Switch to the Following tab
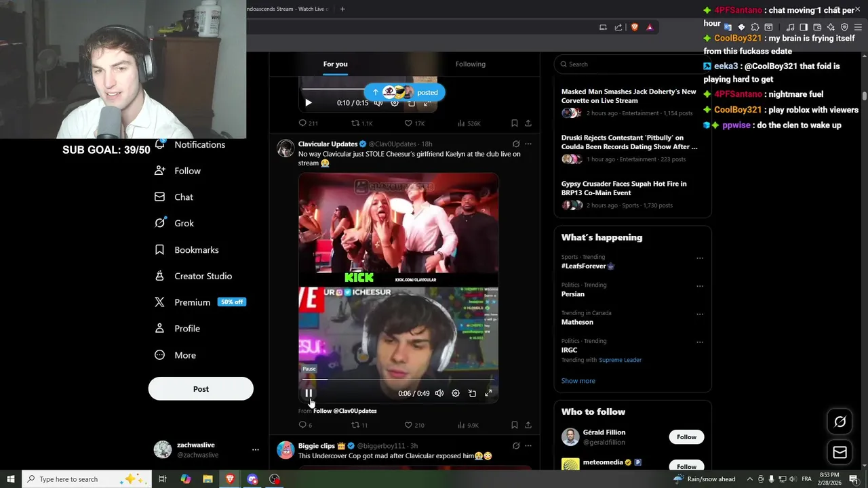868x488 pixels. 471,64
